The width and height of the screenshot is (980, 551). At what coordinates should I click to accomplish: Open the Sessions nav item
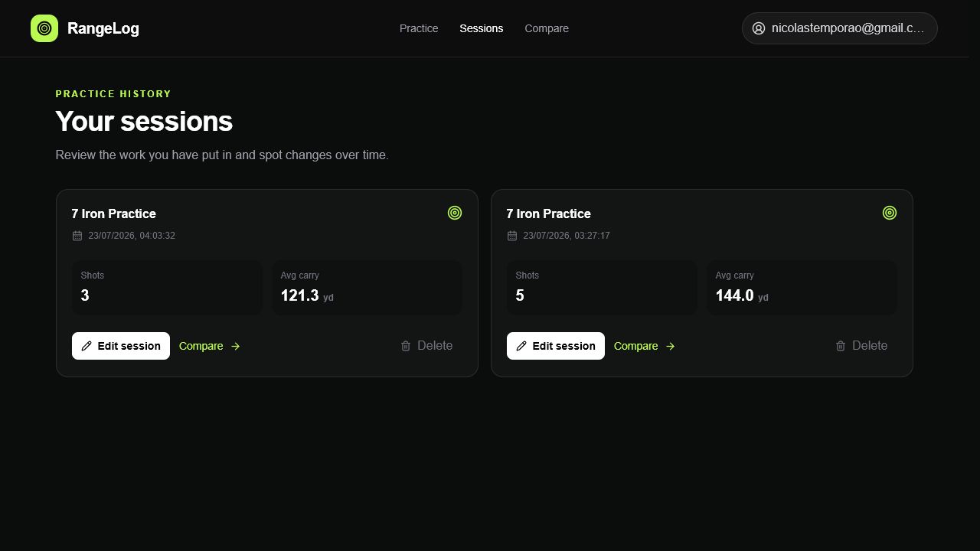coord(482,28)
